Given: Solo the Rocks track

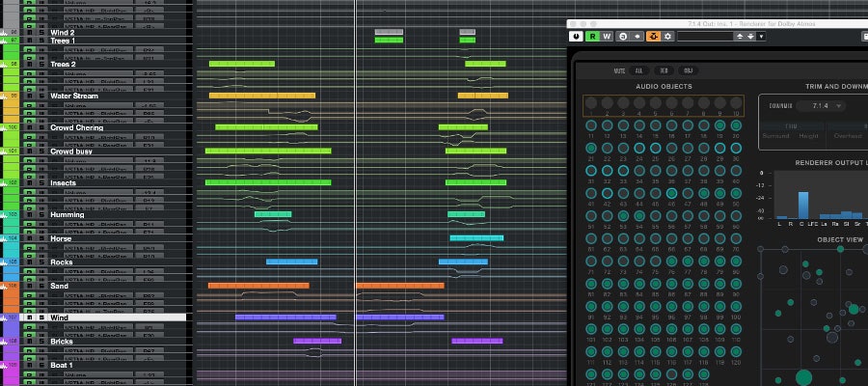Looking at the screenshot, I should click(x=41, y=262).
